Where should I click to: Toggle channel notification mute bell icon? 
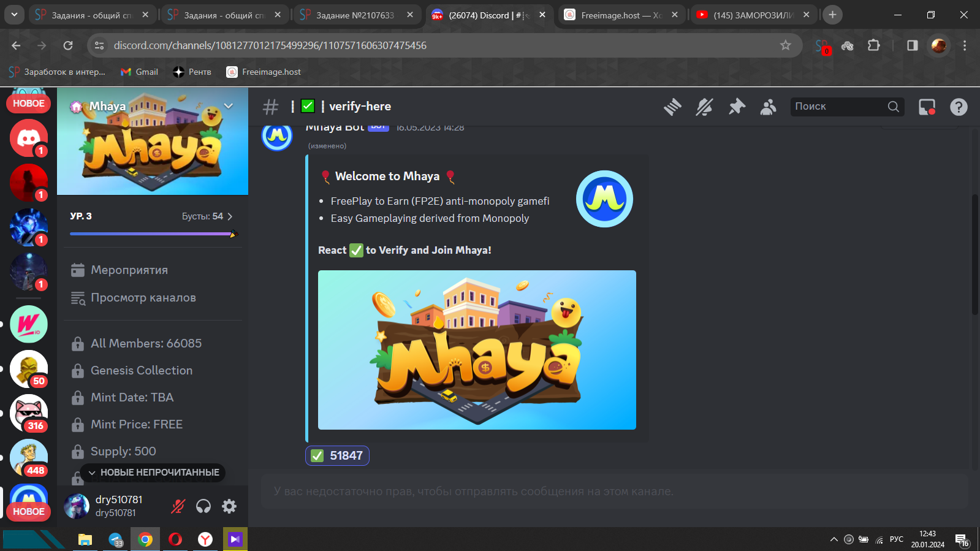click(704, 107)
